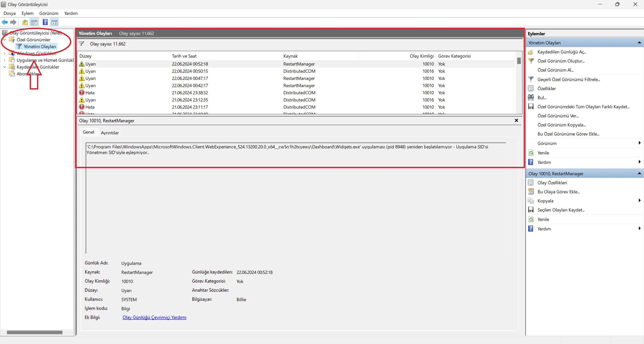644x344 pixels.
Task: Click the Özellikler icon in Eylemler
Action: 531,88
